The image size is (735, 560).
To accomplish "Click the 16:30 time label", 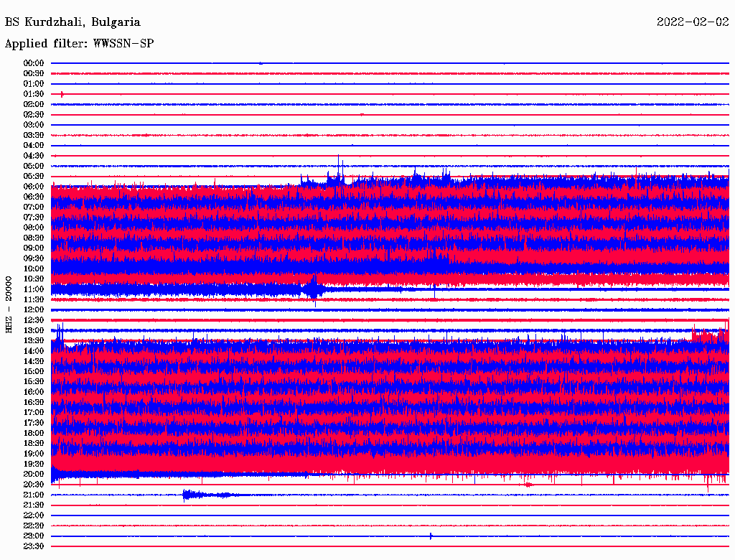I will point(34,403).
